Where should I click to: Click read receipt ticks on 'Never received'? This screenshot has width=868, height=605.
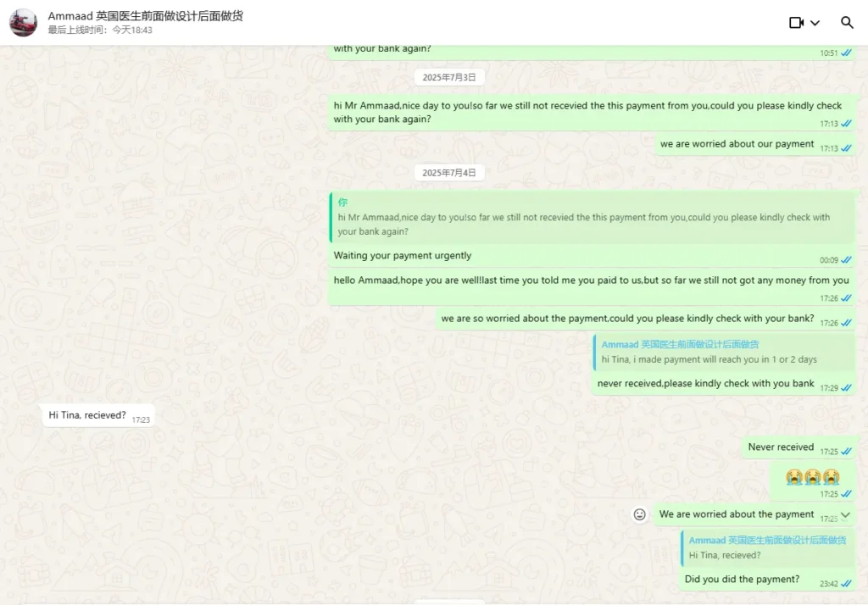846,452
